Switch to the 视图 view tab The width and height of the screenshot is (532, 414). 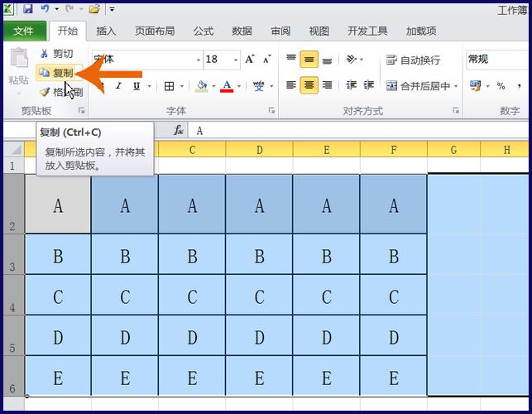(x=319, y=31)
